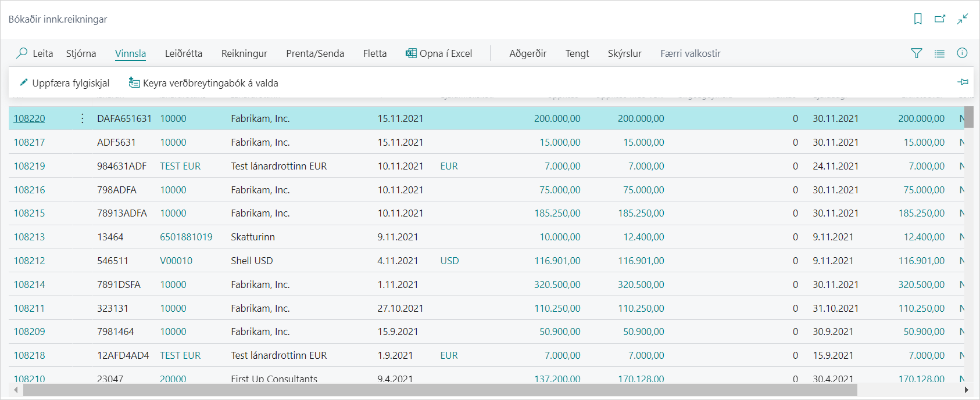The height and width of the screenshot is (400, 980).
Task: Select Færri valkostir option
Action: (690, 53)
